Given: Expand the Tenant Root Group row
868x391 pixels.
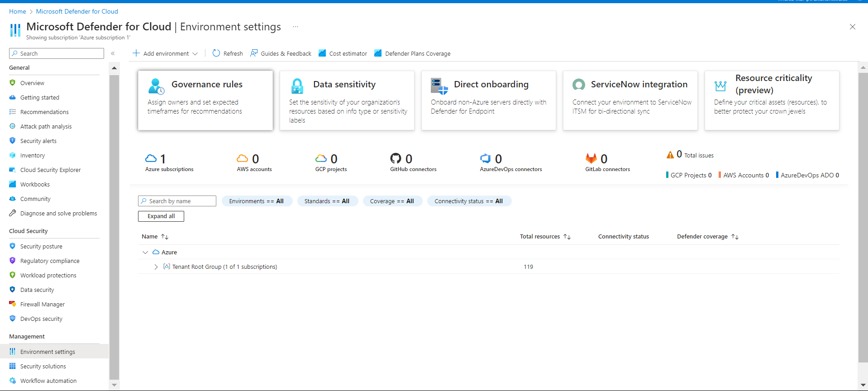Looking at the screenshot, I should [156, 267].
